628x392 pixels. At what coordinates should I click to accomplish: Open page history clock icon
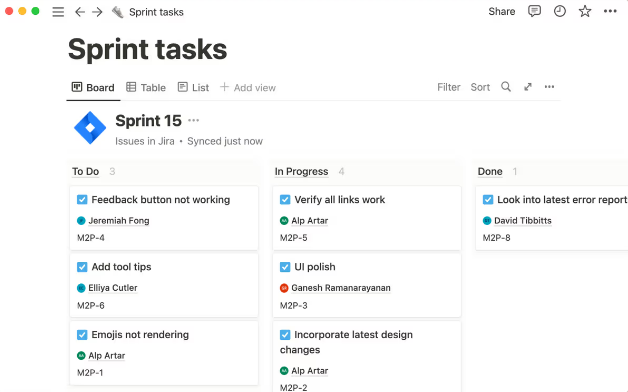pos(560,11)
